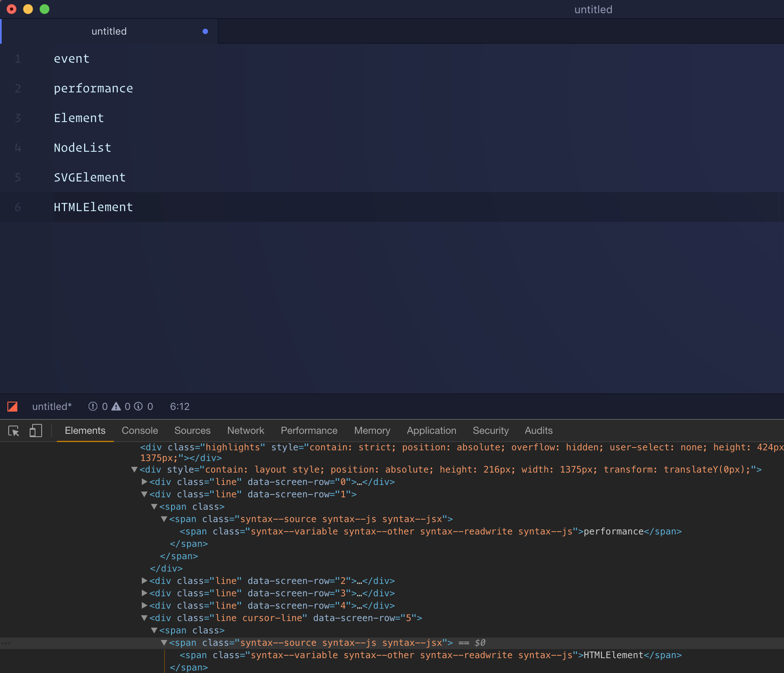Open the Application tab

pos(432,431)
